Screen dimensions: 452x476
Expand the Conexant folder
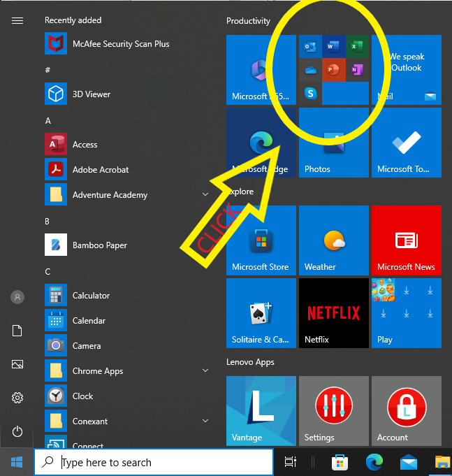tap(205, 421)
